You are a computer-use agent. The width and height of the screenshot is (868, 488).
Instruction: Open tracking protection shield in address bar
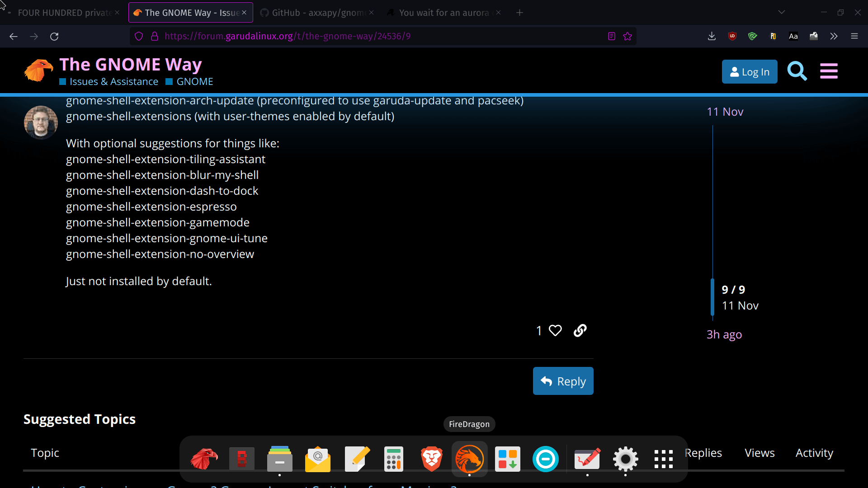tap(139, 36)
